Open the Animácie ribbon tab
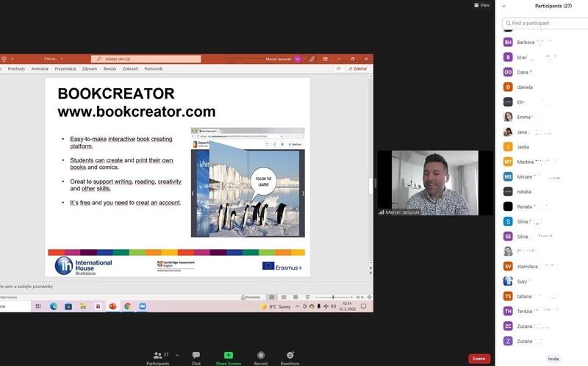Image resolution: width=588 pixels, height=366 pixels. [x=40, y=69]
